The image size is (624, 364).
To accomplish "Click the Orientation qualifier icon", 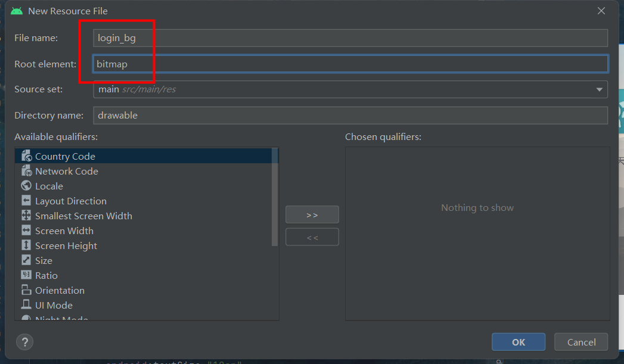I will (x=25, y=290).
